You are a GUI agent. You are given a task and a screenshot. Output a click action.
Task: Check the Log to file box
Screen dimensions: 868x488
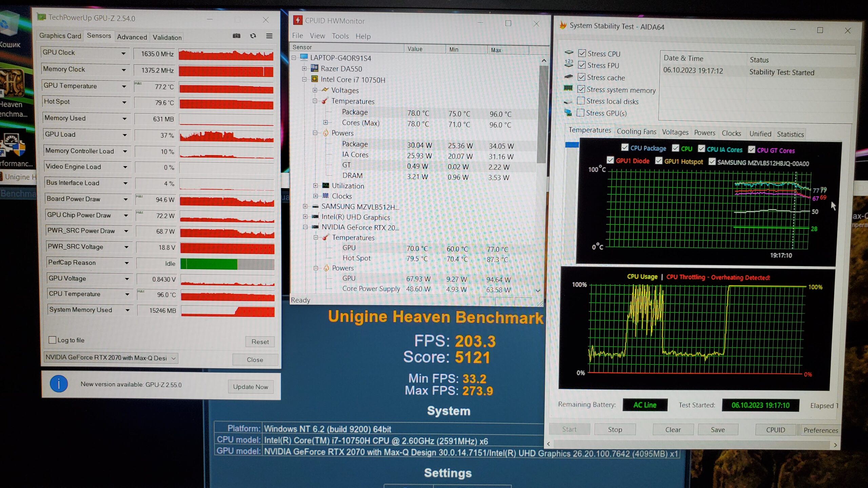(53, 340)
